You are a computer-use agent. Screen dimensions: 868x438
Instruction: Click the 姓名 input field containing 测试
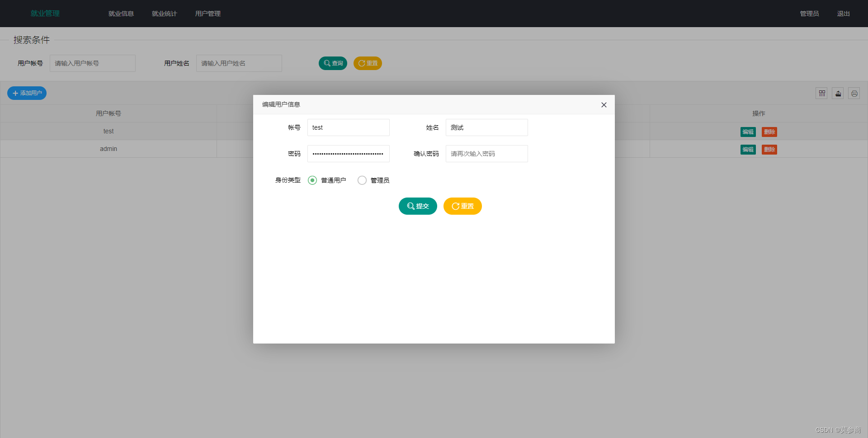click(486, 127)
